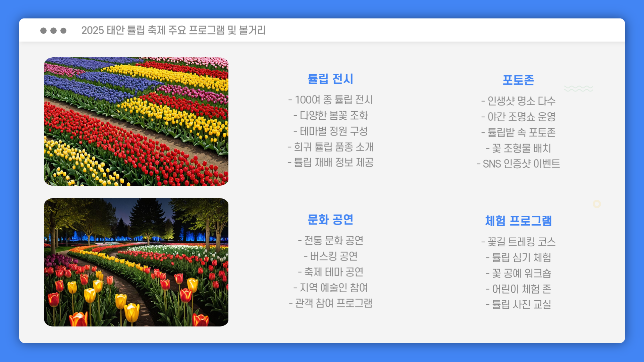Select the line SNS 인증샷 이벤트
This screenshot has width=644, height=362.
tap(518, 164)
